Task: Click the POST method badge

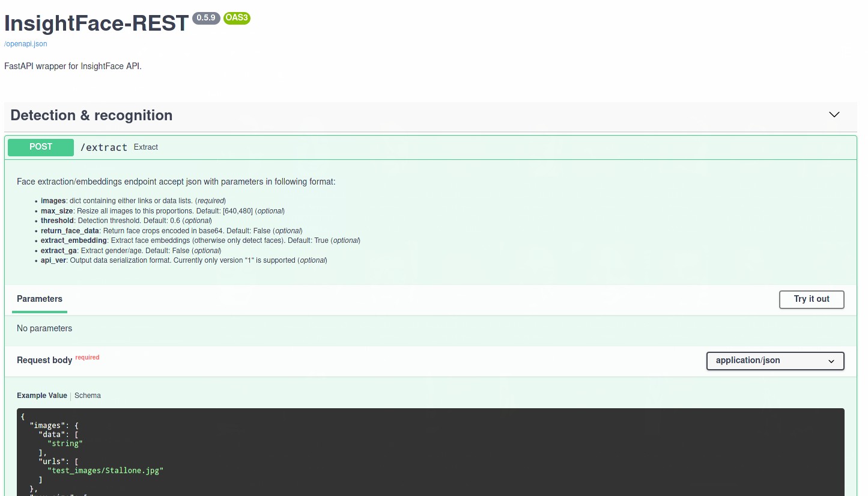Action: pos(41,147)
